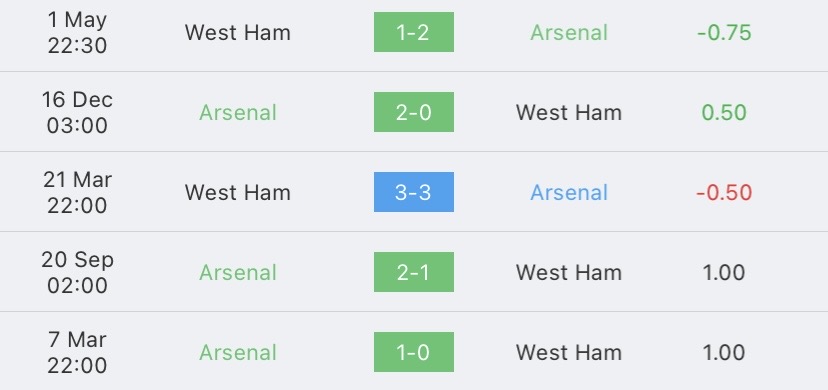Click West Ham home team on 1 May row
Image resolution: width=828 pixels, height=390 pixels.
[x=238, y=33]
